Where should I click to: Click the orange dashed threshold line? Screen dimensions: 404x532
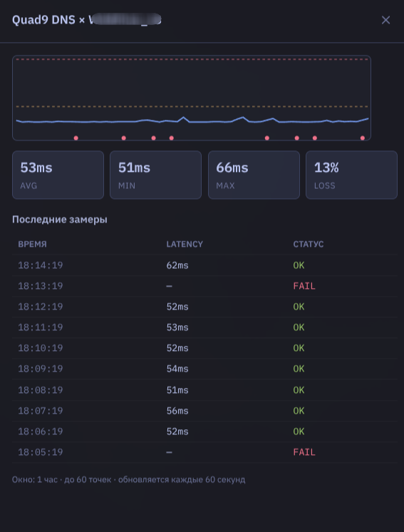(x=192, y=106)
